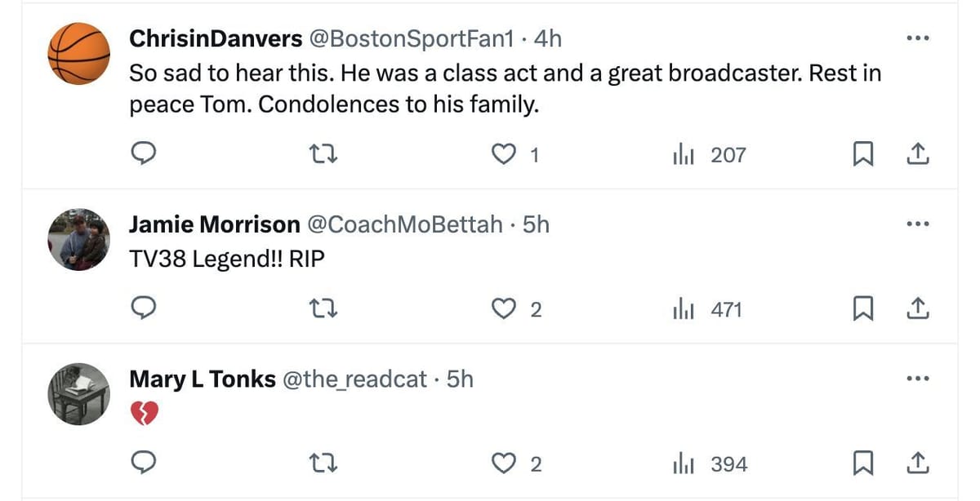980x501 pixels.
Task: Open the @CoachMoBettah profile handle
Action: pyautogui.click(x=403, y=224)
